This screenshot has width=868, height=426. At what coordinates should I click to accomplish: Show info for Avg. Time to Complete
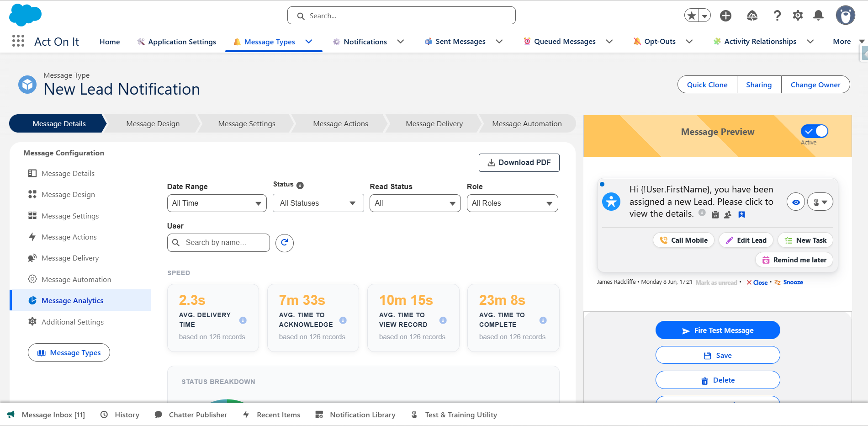(543, 320)
